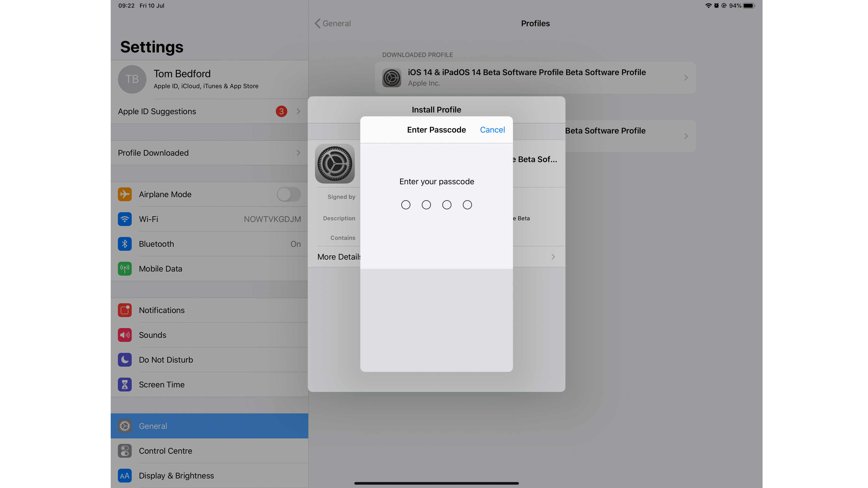Expand the Apple ID Suggestions chevron
Viewport: 868px width, 488px height.
pyautogui.click(x=298, y=111)
